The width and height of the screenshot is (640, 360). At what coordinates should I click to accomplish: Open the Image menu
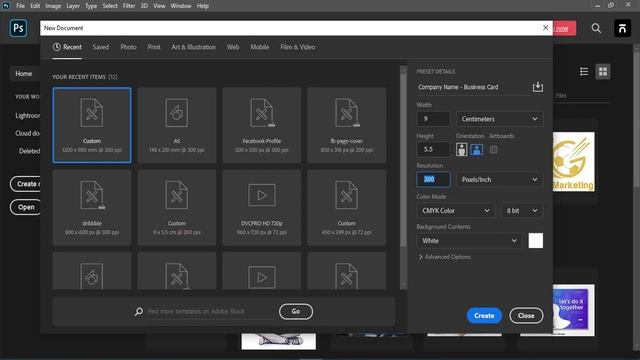(x=53, y=6)
